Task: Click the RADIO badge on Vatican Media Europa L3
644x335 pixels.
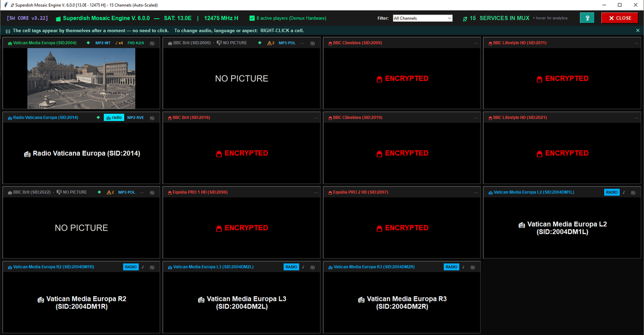Action: [x=291, y=267]
